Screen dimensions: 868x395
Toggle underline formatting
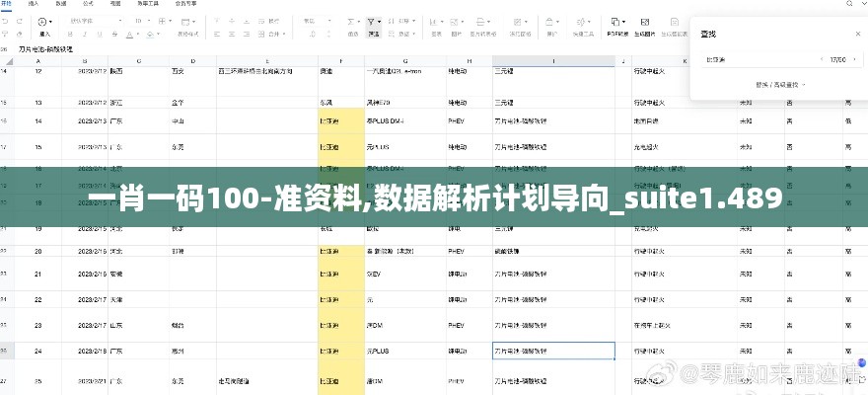click(101, 35)
